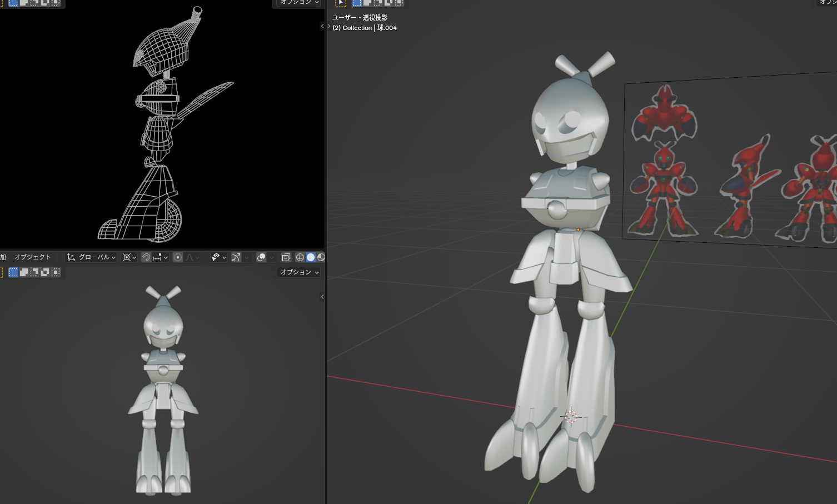Toggle proportional editing

pyautogui.click(x=178, y=257)
